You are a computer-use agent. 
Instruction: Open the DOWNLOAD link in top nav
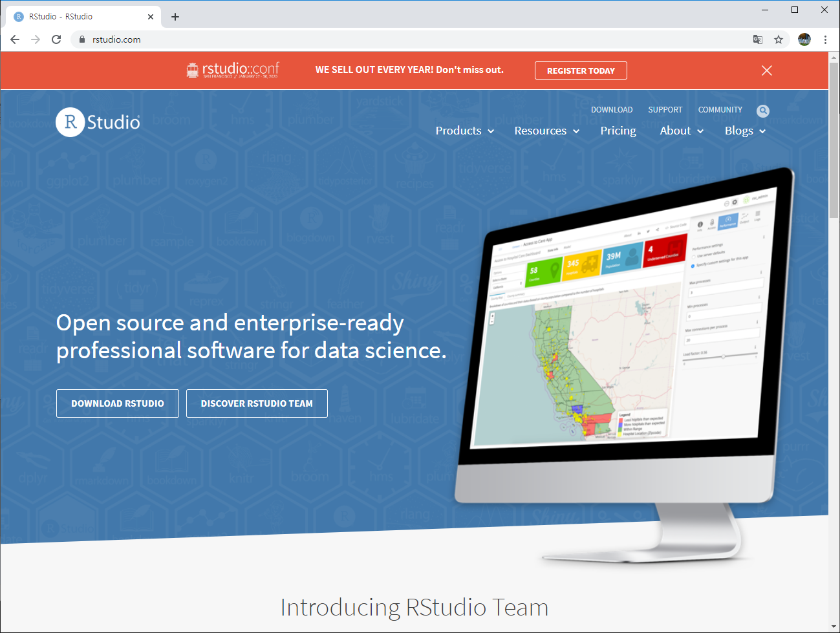click(x=612, y=110)
